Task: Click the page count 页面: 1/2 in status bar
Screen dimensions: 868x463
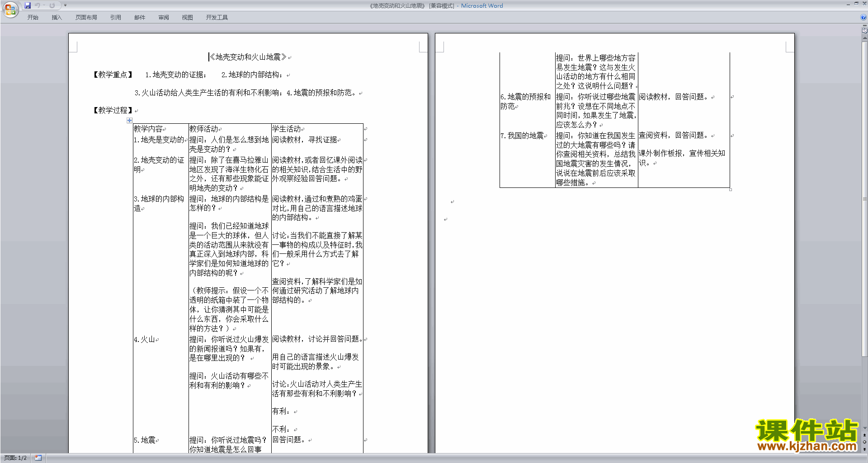Action: click(15, 458)
